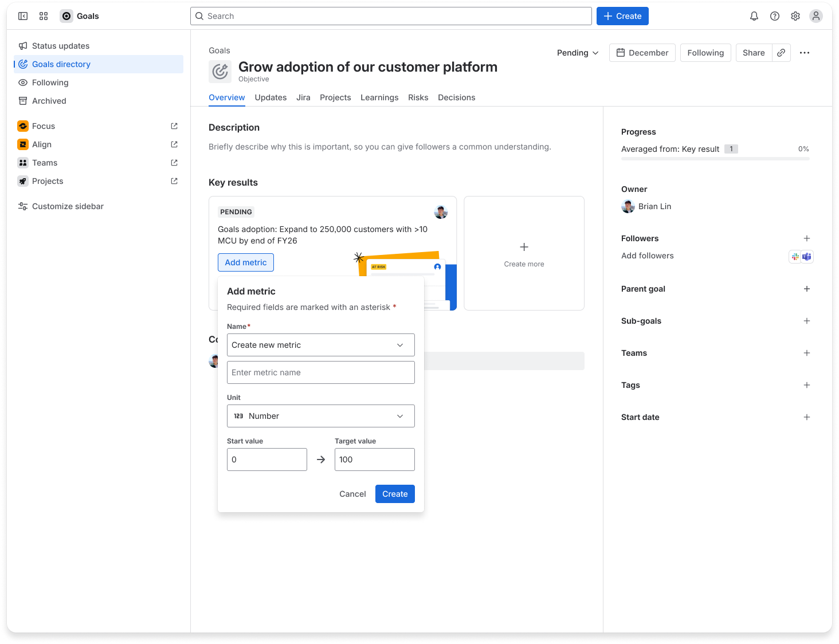Create the new metric
The width and height of the screenshot is (839, 644).
(x=395, y=493)
